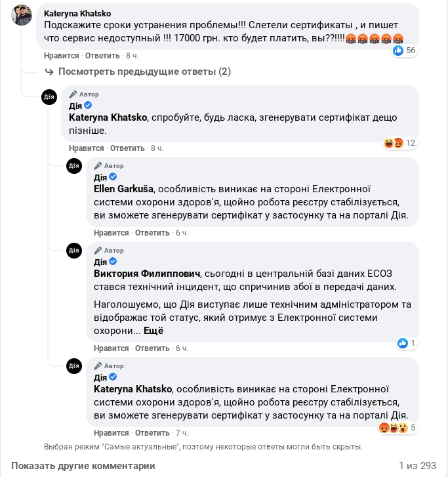448x477 pixels.
Task: Click the Дія avatar beside the Ellen Garkuša reply
Action: pos(74,166)
